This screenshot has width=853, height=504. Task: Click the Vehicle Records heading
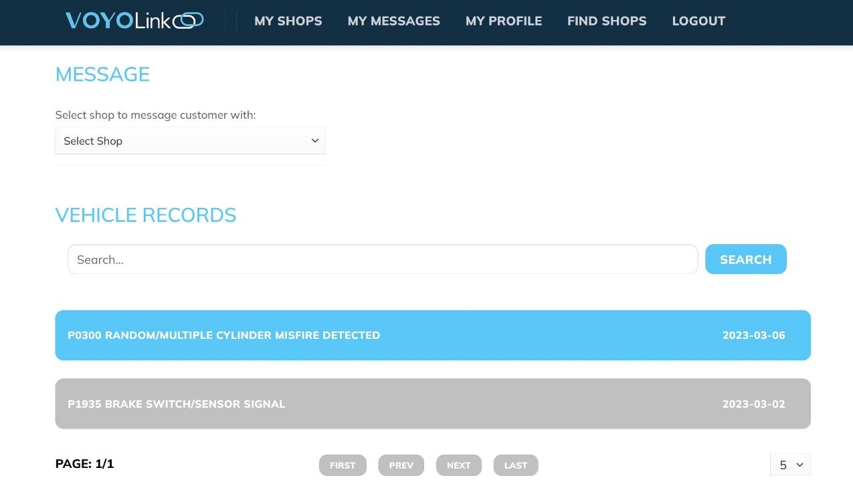tap(145, 215)
